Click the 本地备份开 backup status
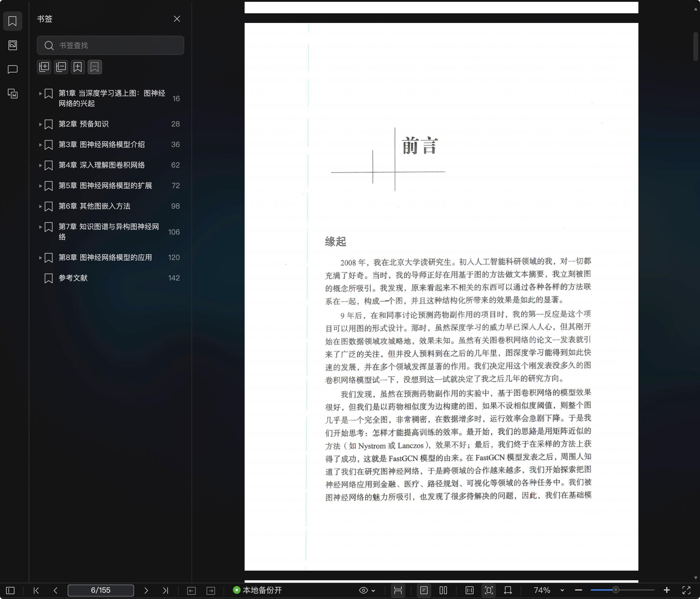The width and height of the screenshot is (700, 599). (x=257, y=590)
